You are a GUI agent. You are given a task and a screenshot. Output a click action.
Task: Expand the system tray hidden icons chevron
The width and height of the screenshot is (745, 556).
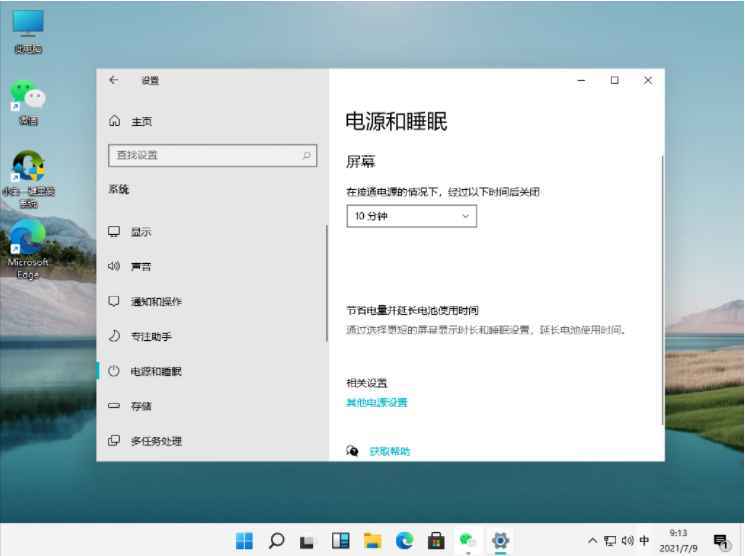594,541
